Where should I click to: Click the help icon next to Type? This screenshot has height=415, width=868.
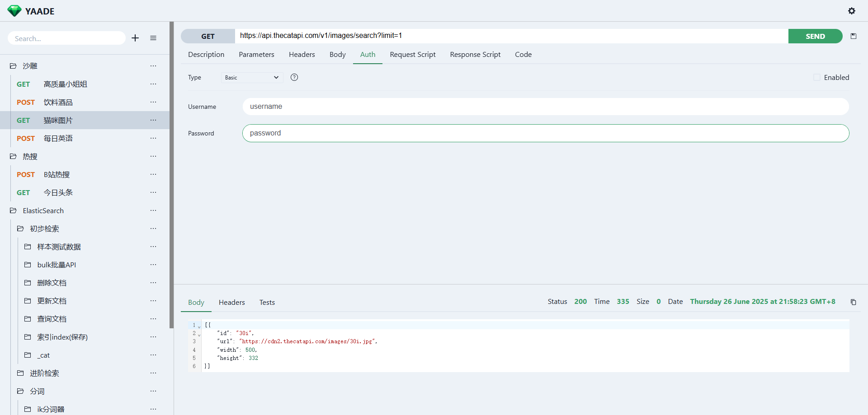[x=294, y=77]
